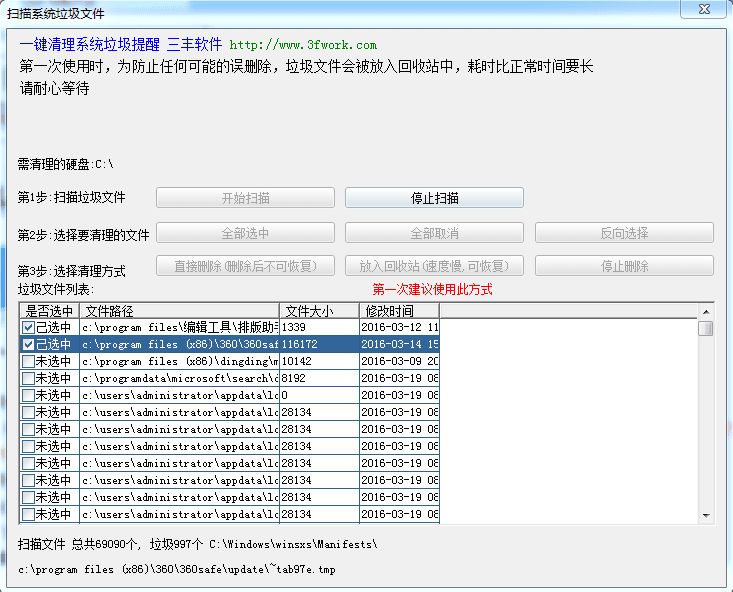Uncheck the 360safe file row checkbox
733x592 pixels.
click(28, 345)
